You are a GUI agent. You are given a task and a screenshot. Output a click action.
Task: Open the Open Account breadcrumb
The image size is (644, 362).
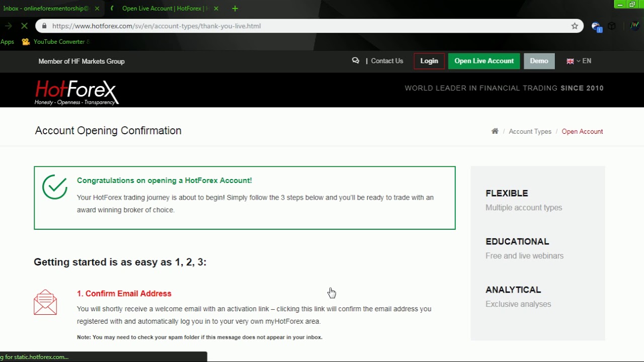pyautogui.click(x=582, y=131)
